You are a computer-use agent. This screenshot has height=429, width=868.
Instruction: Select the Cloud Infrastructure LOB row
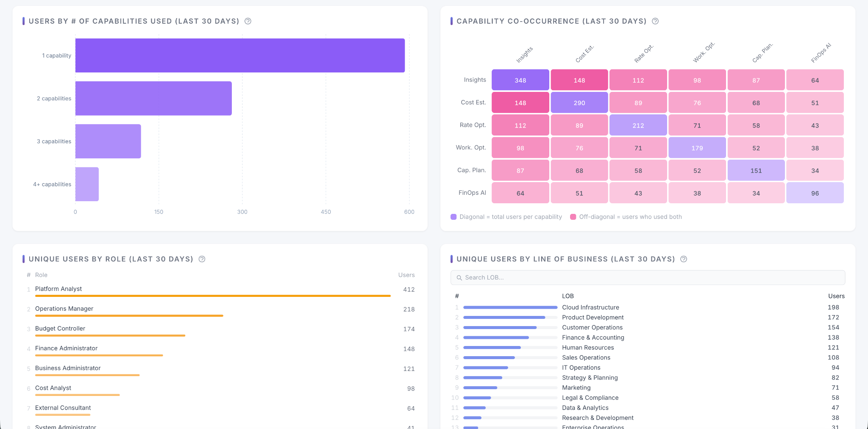click(x=648, y=307)
